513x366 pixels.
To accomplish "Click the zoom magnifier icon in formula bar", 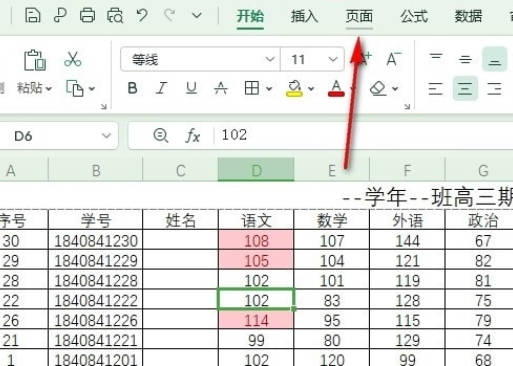I will (x=161, y=136).
